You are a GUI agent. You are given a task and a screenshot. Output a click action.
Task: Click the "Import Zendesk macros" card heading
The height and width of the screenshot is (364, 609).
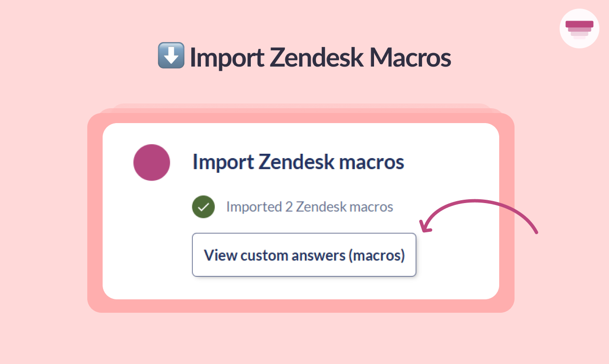pos(298,162)
